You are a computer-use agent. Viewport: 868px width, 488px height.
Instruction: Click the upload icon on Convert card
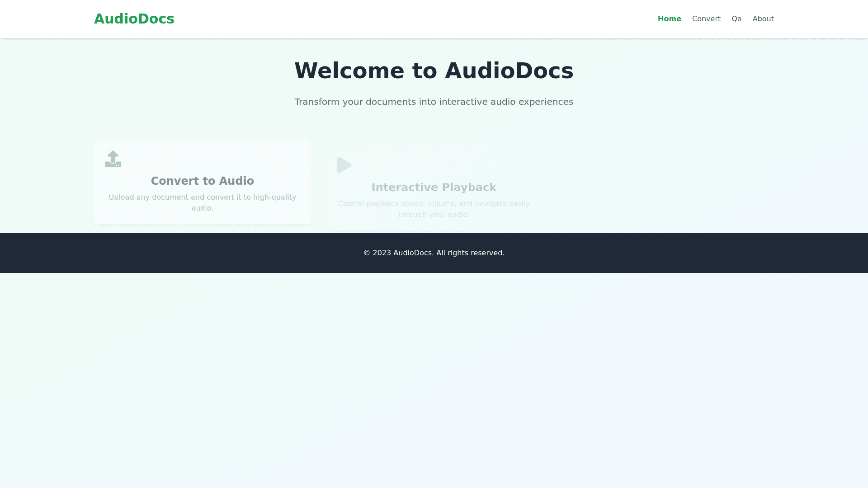(x=113, y=159)
